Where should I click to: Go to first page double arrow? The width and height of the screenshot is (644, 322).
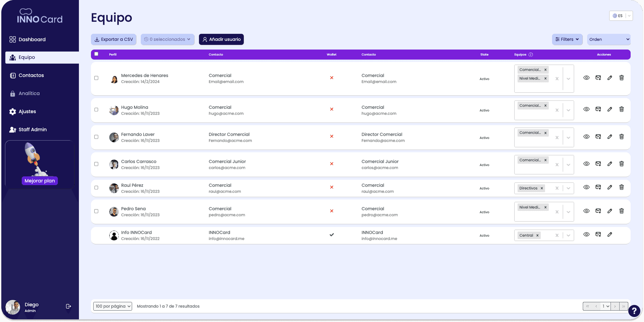click(587, 306)
